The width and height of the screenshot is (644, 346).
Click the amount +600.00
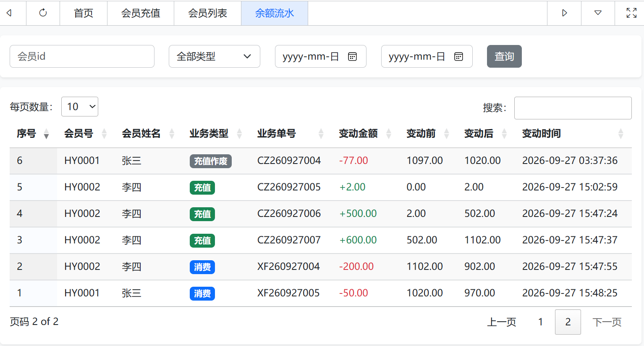click(358, 240)
